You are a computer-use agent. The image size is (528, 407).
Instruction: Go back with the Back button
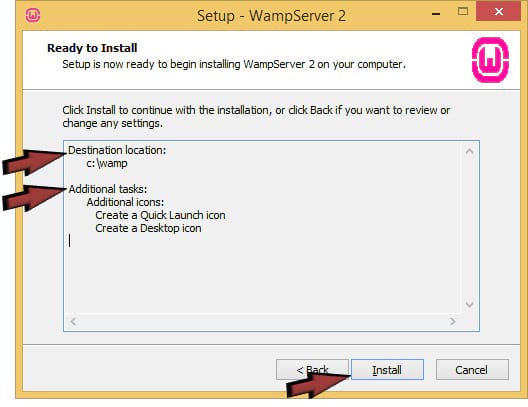coord(312,369)
